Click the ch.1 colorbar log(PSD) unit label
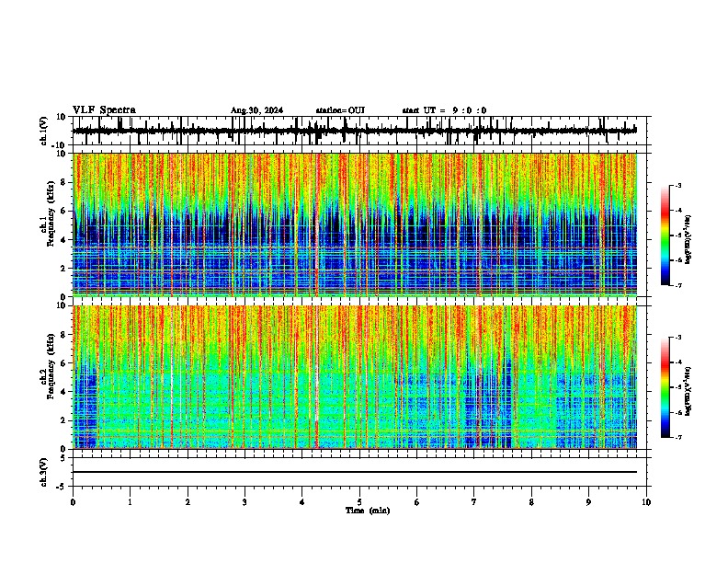This screenshot has width=728, height=563. point(688,239)
